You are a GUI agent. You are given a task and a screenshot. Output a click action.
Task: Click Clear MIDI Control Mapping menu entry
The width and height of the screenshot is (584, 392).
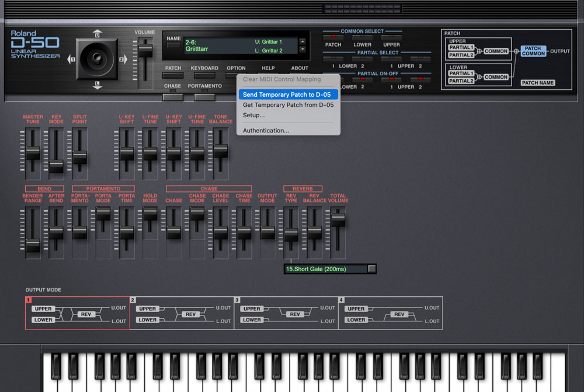tap(288, 79)
